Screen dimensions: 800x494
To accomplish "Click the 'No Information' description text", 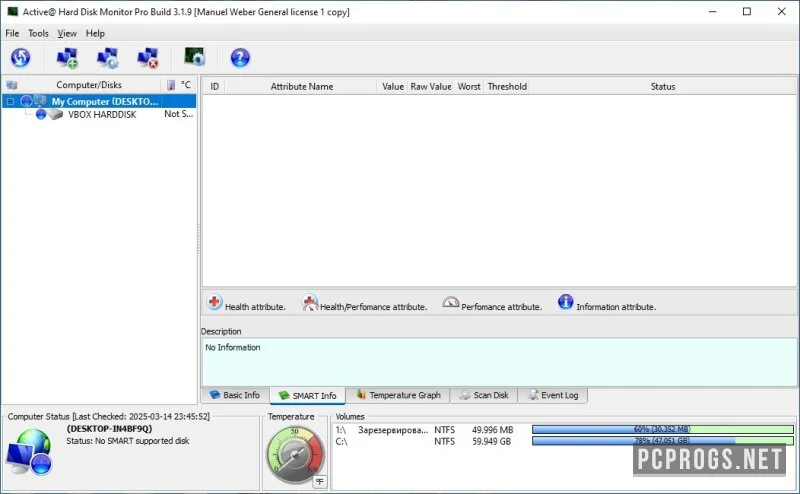I will (233, 347).
